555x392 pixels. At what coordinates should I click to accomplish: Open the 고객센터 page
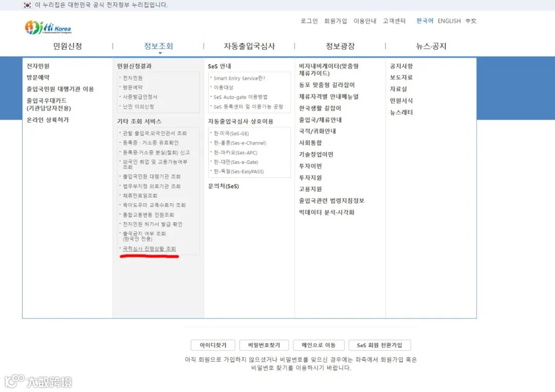click(394, 21)
